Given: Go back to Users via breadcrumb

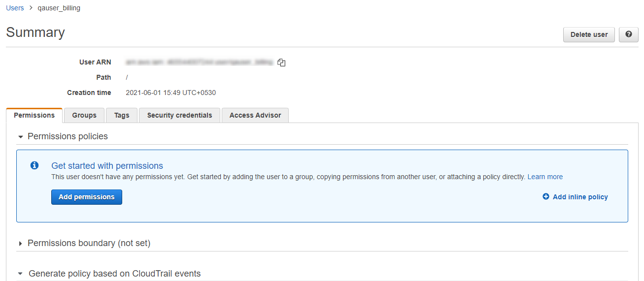Looking at the screenshot, I should pyautogui.click(x=15, y=8).
